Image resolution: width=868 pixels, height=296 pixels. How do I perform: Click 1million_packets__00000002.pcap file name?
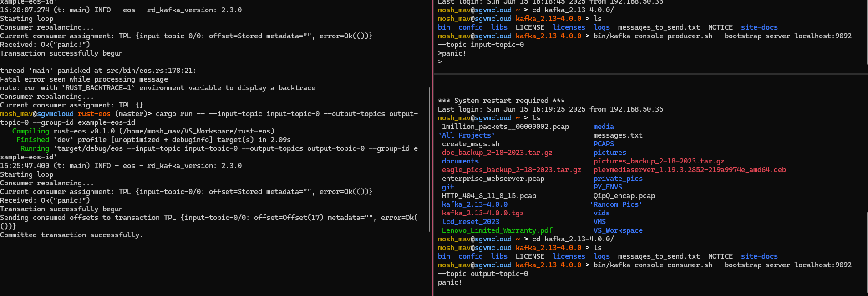pyautogui.click(x=505, y=127)
